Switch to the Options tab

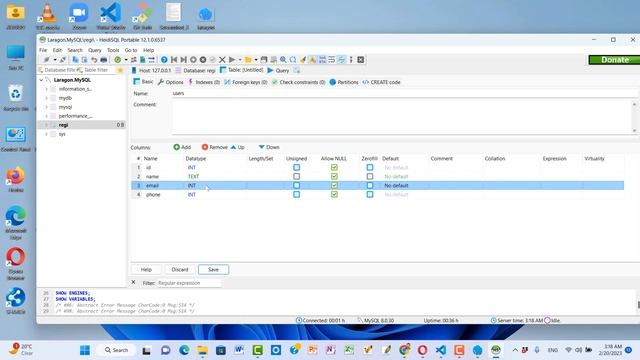(x=171, y=82)
